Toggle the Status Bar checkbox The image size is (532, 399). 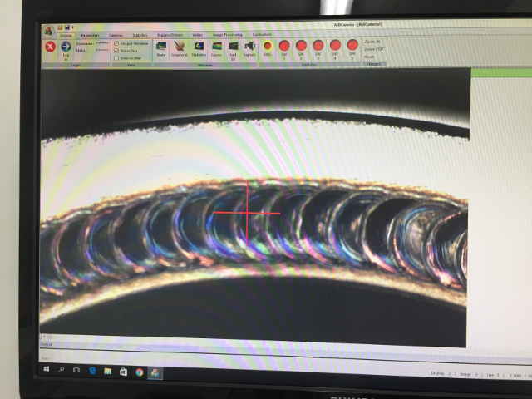tap(116, 51)
